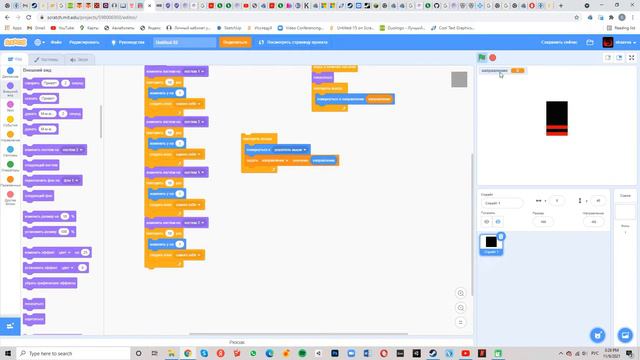
Task: Switch to the Costumes tab
Action: pyautogui.click(x=46, y=60)
